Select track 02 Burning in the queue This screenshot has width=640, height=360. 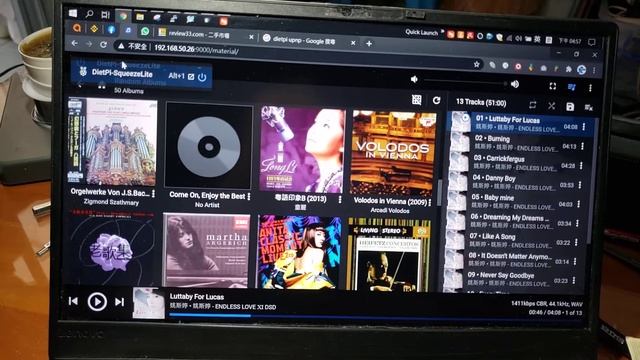(x=518, y=143)
